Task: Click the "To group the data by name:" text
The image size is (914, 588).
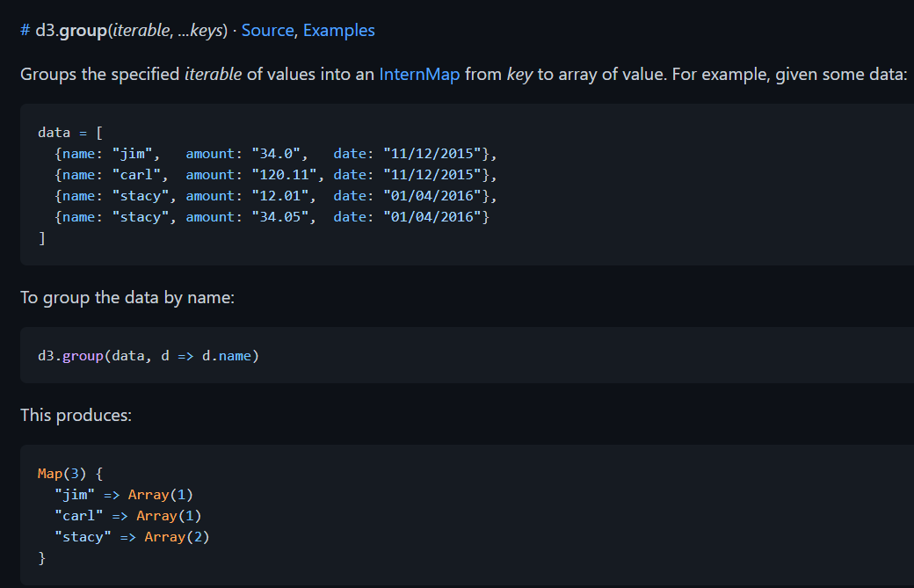Action: tap(127, 297)
